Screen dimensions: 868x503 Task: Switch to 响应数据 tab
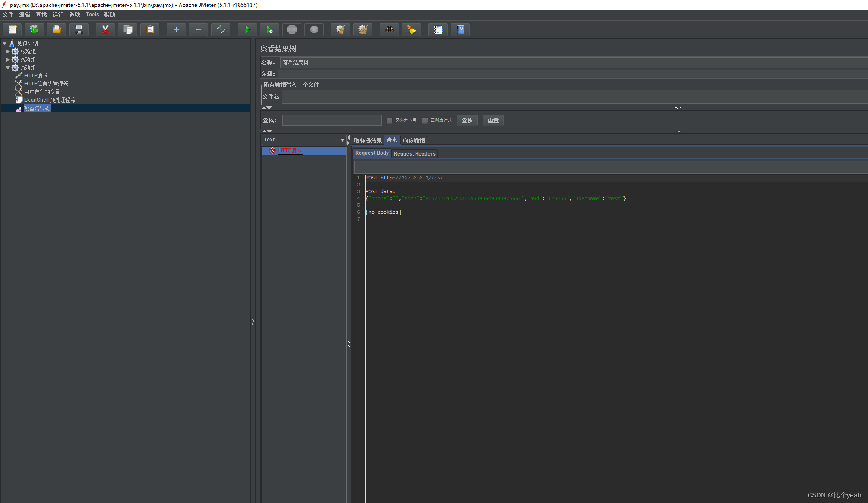point(413,141)
